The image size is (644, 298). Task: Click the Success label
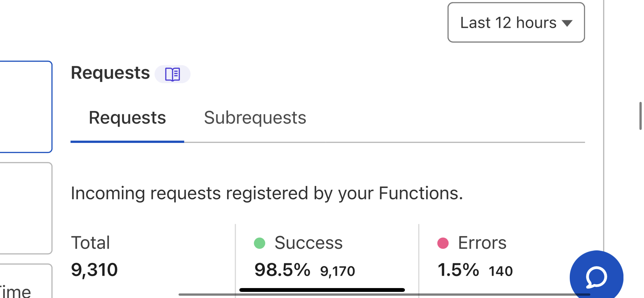tap(308, 243)
